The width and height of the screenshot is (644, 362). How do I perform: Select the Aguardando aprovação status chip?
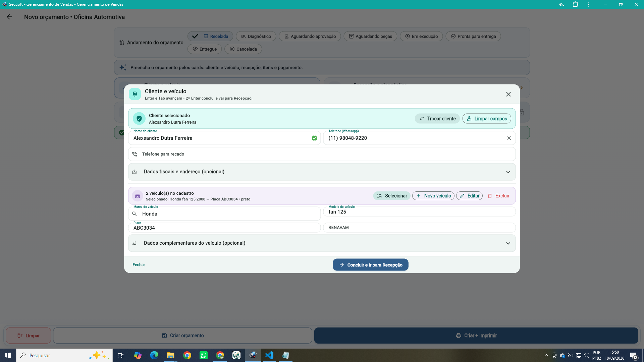[x=310, y=36]
